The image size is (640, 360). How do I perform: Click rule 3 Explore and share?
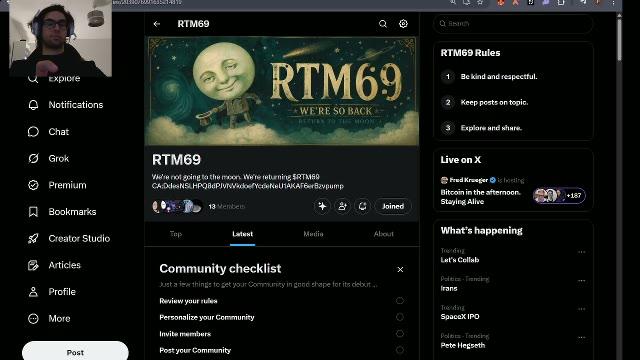(x=491, y=128)
